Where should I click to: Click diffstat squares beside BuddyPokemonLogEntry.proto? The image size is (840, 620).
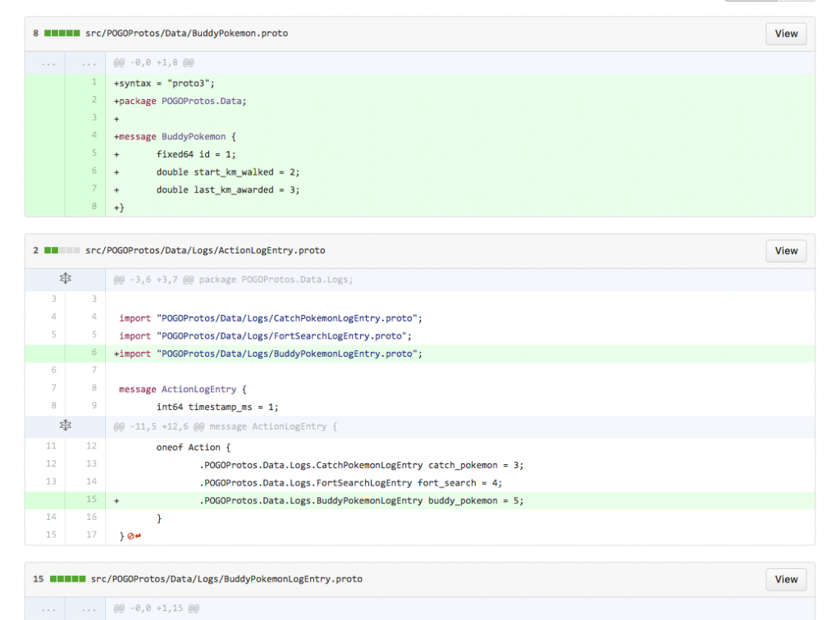tap(67, 579)
